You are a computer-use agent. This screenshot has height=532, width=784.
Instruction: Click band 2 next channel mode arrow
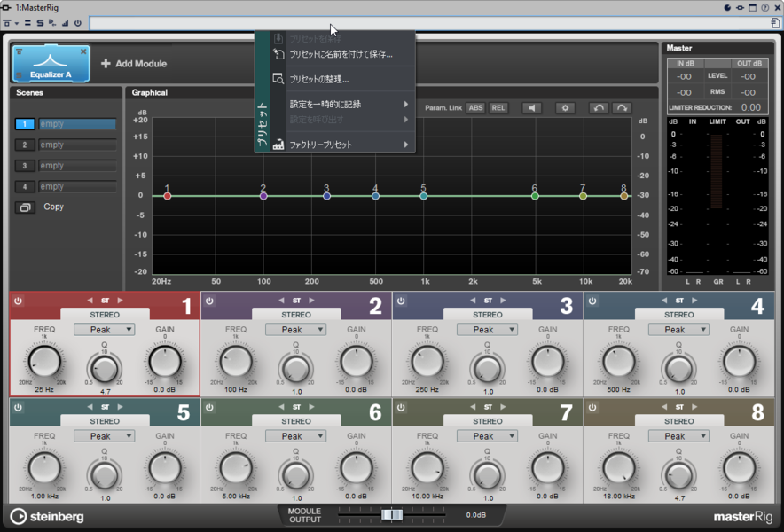[x=311, y=301]
